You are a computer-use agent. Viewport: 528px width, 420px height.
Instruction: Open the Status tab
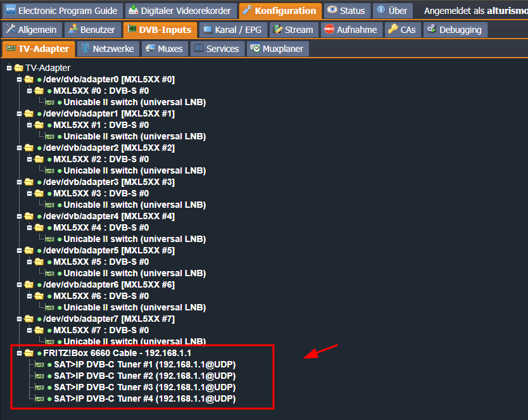(x=347, y=11)
